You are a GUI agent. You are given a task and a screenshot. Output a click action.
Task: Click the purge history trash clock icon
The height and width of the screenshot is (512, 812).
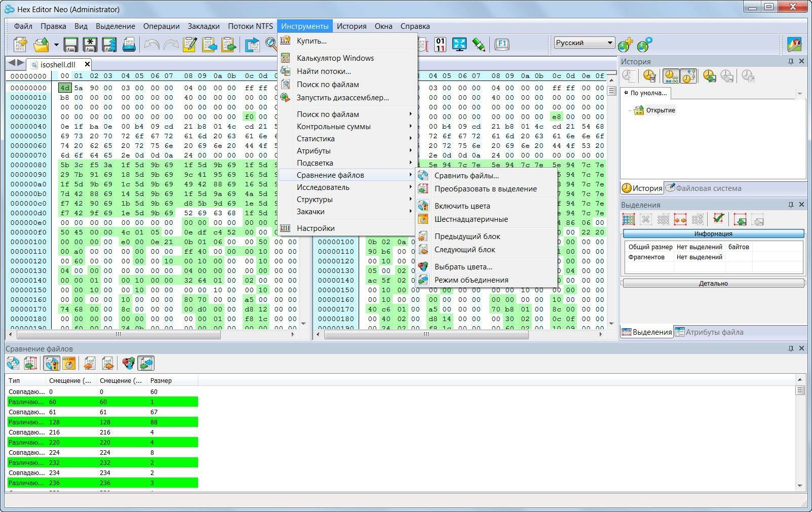pos(649,76)
